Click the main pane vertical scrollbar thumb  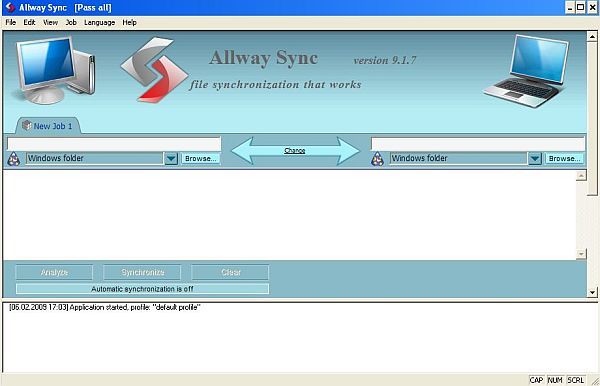[x=592, y=119]
